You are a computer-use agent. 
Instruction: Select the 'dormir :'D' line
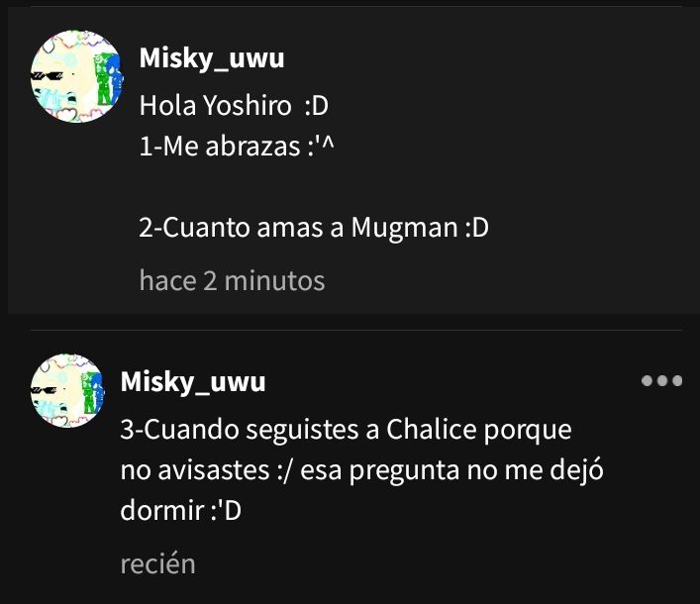[181, 511]
